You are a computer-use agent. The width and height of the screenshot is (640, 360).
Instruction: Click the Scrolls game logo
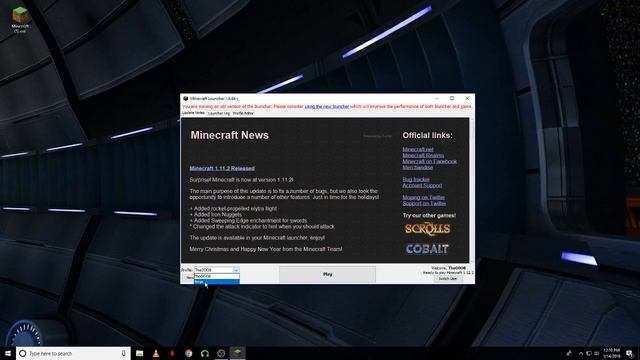[427, 229]
